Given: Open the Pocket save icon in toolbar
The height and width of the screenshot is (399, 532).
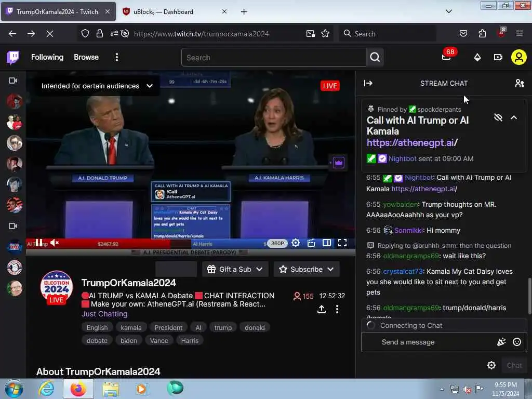Looking at the screenshot, I should [463, 33].
